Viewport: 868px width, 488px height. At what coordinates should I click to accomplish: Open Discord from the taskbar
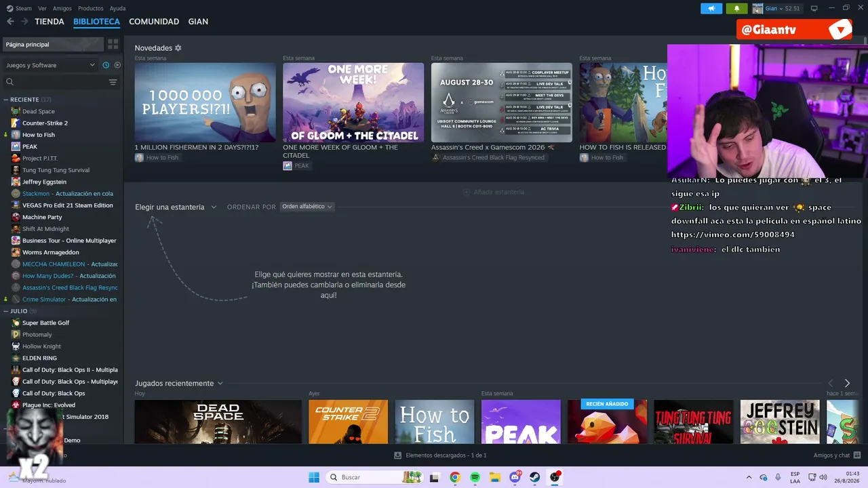515,477
